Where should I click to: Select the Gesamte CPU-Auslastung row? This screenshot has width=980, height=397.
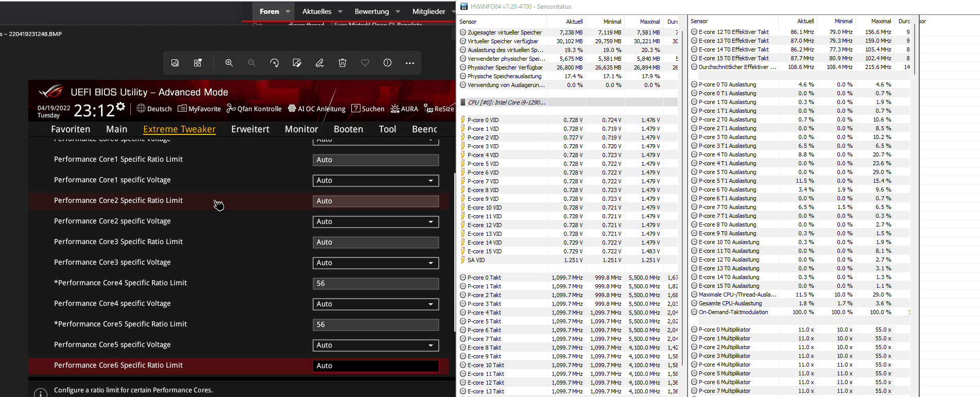pos(799,303)
